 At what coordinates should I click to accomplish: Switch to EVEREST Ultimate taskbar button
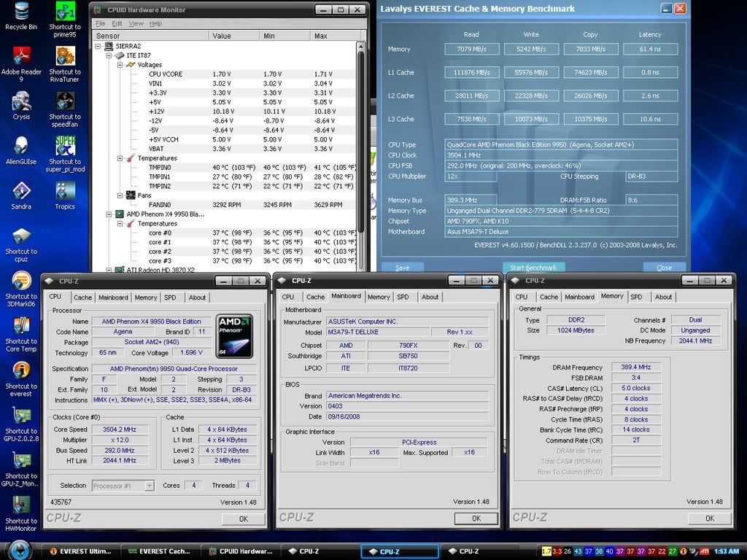[x=80, y=551]
